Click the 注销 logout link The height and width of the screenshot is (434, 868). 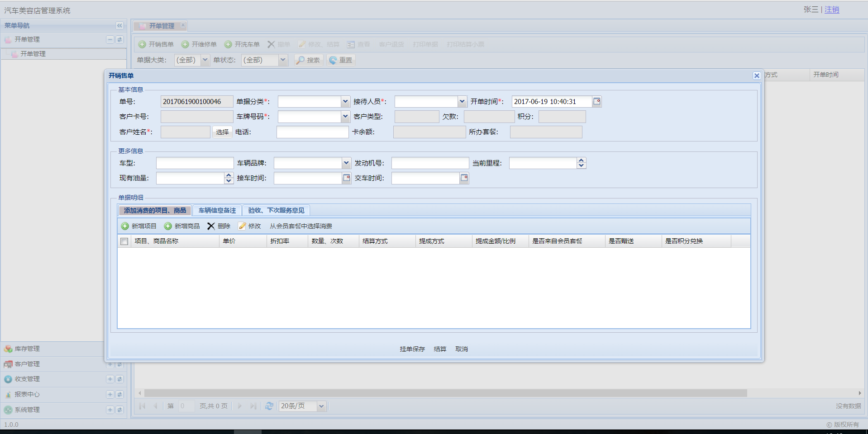(832, 9)
